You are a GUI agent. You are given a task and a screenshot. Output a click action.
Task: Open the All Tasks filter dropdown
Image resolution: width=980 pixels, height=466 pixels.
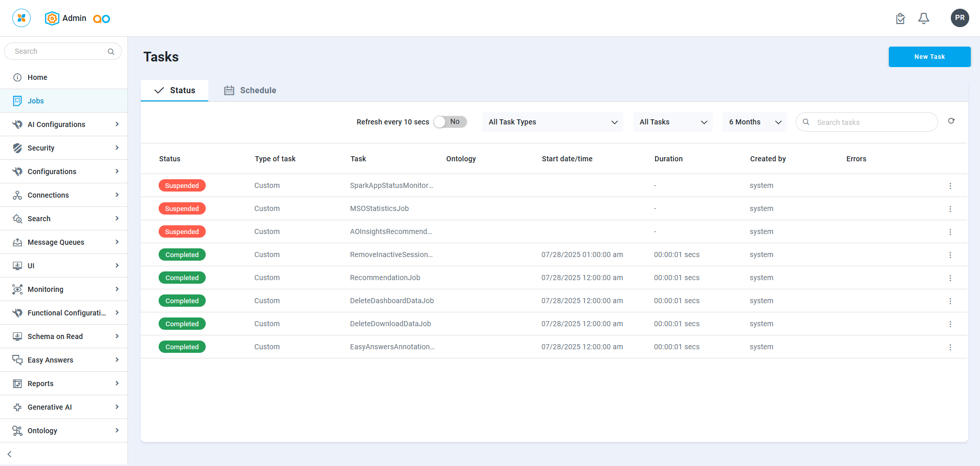672,122
